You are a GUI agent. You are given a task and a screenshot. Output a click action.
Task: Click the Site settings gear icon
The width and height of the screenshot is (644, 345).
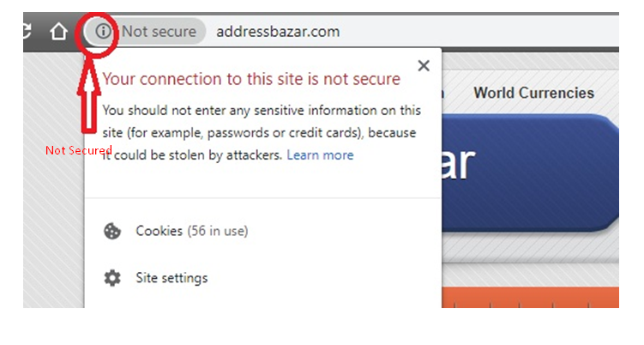[112, 278]
